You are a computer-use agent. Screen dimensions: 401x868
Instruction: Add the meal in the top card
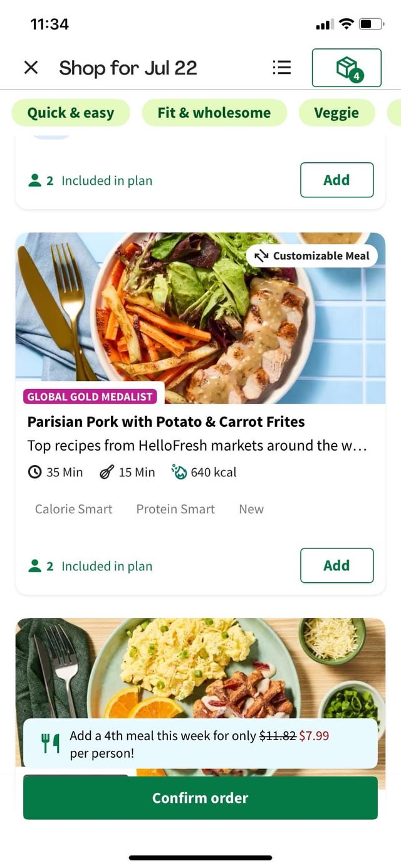point(336,180)
